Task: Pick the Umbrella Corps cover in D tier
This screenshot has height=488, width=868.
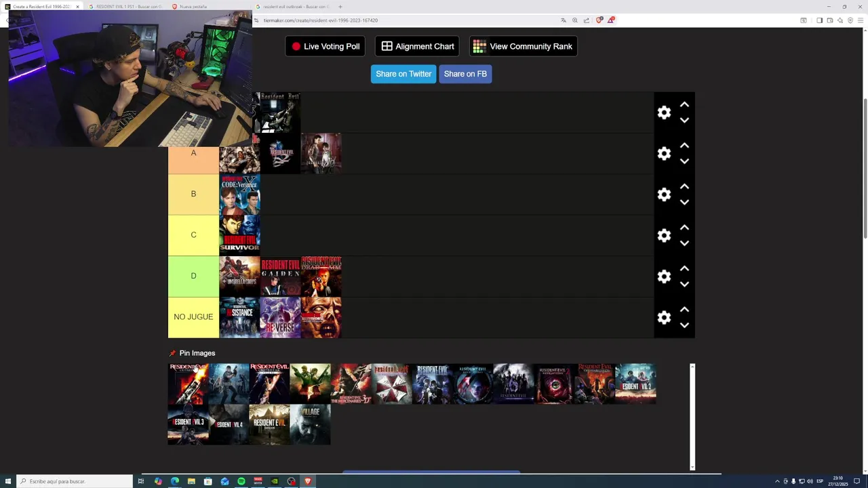Action: tap(239, 277)
